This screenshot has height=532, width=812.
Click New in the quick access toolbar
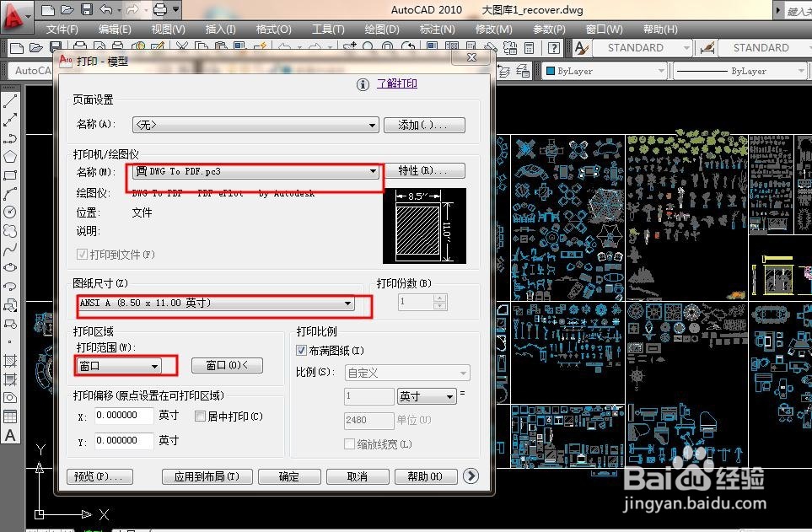coord(48,10)
